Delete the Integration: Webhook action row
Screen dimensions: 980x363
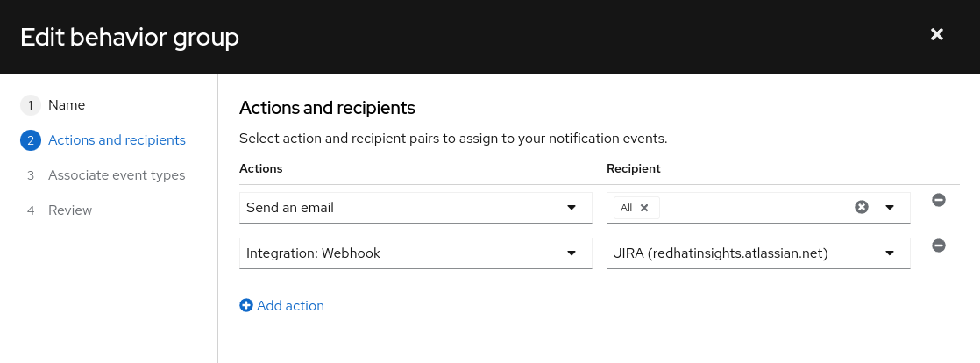click(x=938, y=246)
